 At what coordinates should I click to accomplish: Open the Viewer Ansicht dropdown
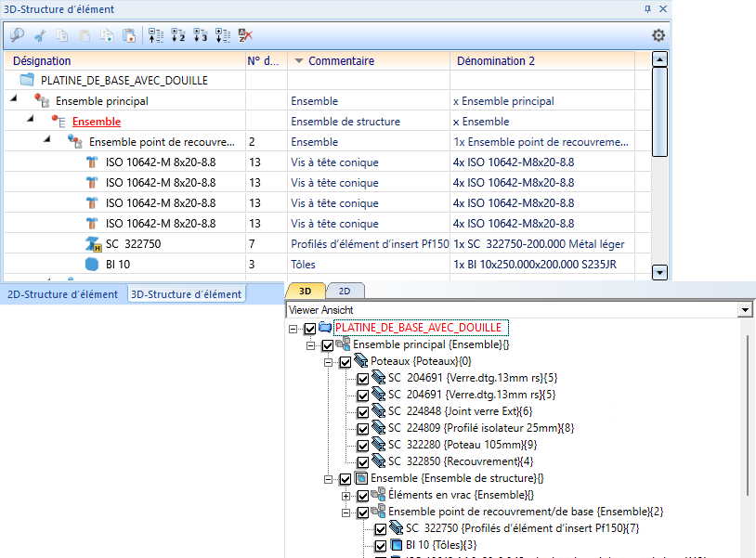[743, 309]
